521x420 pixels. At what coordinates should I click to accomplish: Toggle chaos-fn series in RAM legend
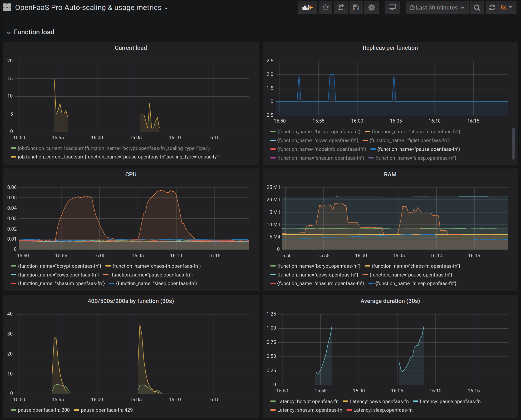point(416,266)
